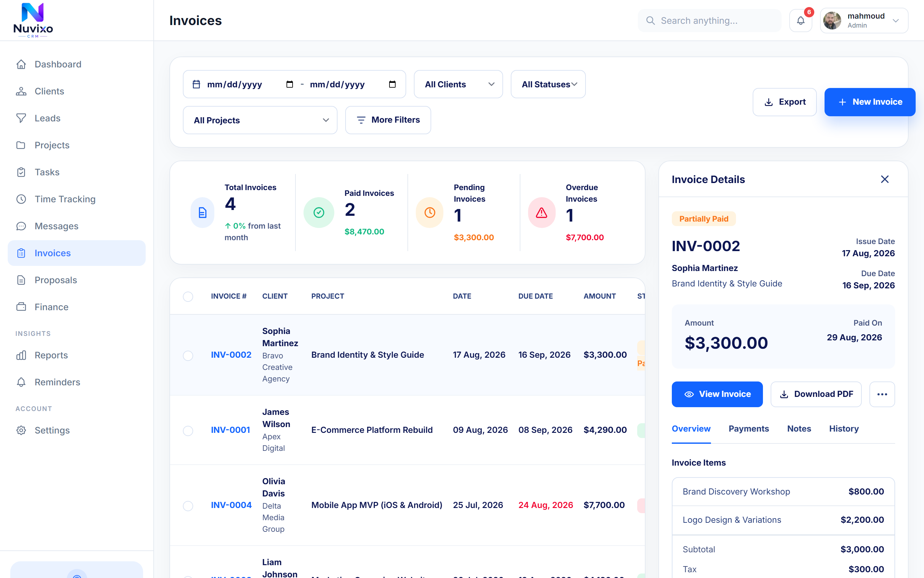Screen dimensions: 924x578
Task: Expand the All Statuses dropdown
Action: (x=548, y=84)
